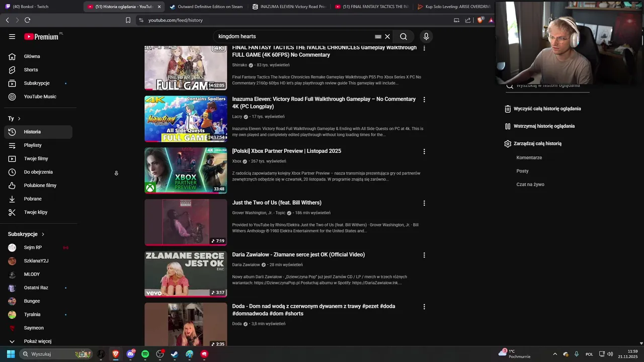Open the Windows Start menu
Viewport: 644px width, 362px height.
coord(11,354)
